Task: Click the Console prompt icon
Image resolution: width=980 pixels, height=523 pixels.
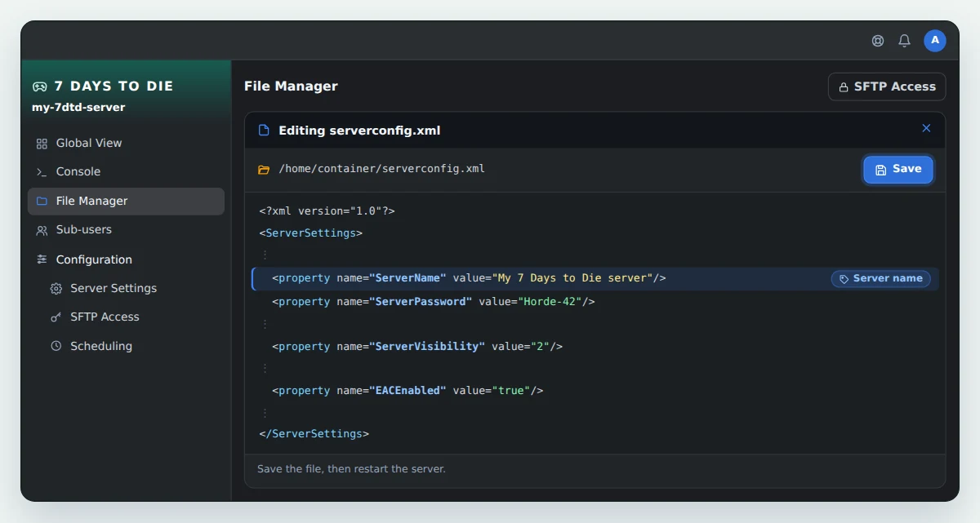Action: (42, 172)
